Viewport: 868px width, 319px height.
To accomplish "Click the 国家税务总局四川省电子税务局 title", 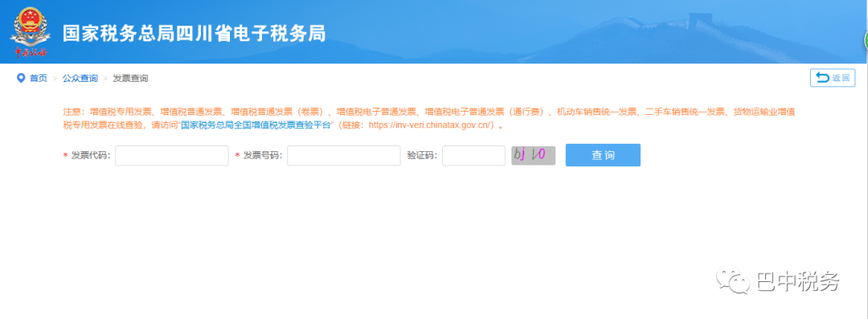I will coord(194,33).
